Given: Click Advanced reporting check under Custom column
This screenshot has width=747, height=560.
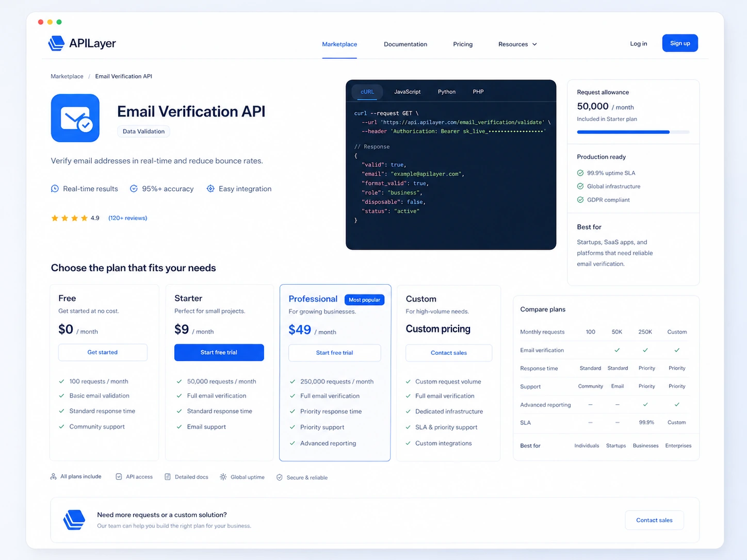Looking at the screenshot, I should pyautogui.click(x=677, y=404).
